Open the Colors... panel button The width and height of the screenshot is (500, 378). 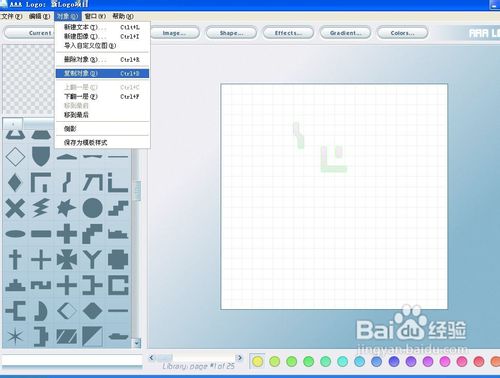click(x=402, y=33)
